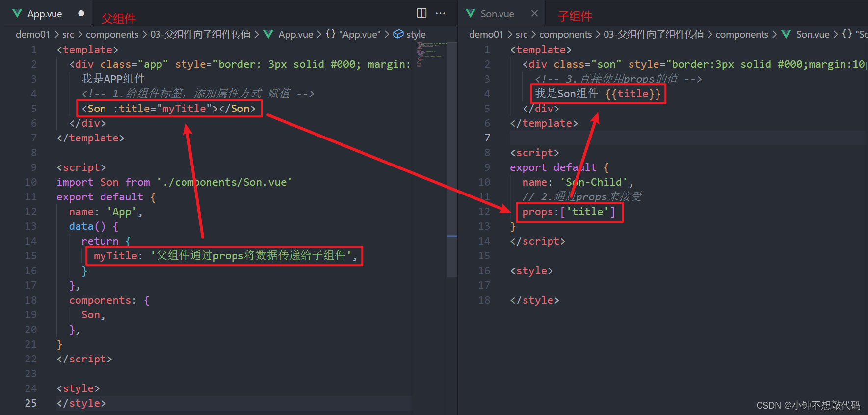Click 我是APP组件 text in App.vue
The image size is (868, 415).
[113, 79]
